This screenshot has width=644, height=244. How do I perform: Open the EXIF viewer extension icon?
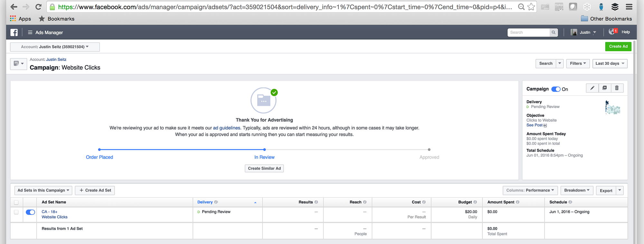pyautogui.click(x=545, y=7)
